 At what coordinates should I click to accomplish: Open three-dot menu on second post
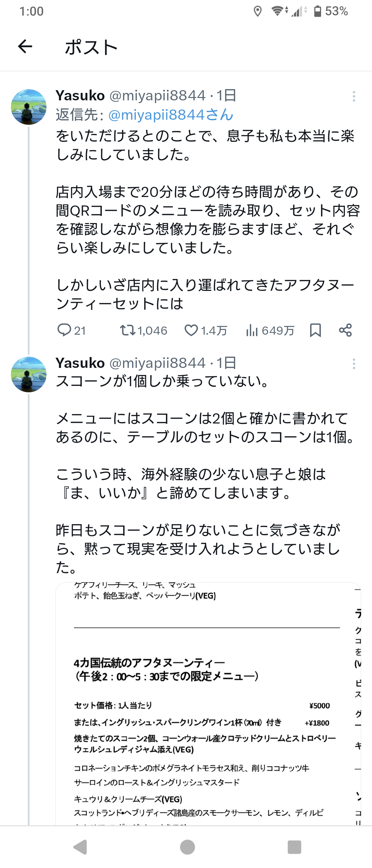pos(354,364)
